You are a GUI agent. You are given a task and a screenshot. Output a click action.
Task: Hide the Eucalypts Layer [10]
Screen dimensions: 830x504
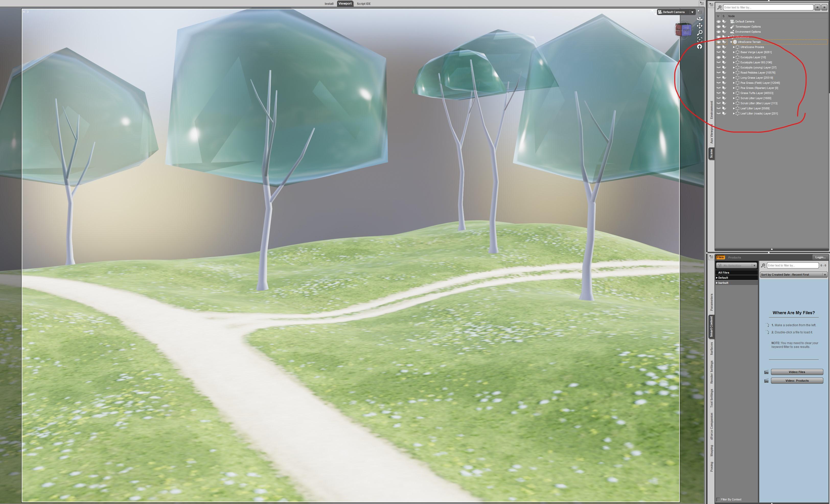tap(719, 57)
